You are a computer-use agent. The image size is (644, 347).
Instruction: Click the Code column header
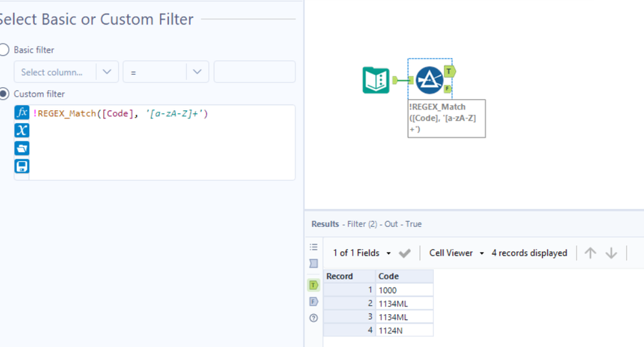click(405, 276)
